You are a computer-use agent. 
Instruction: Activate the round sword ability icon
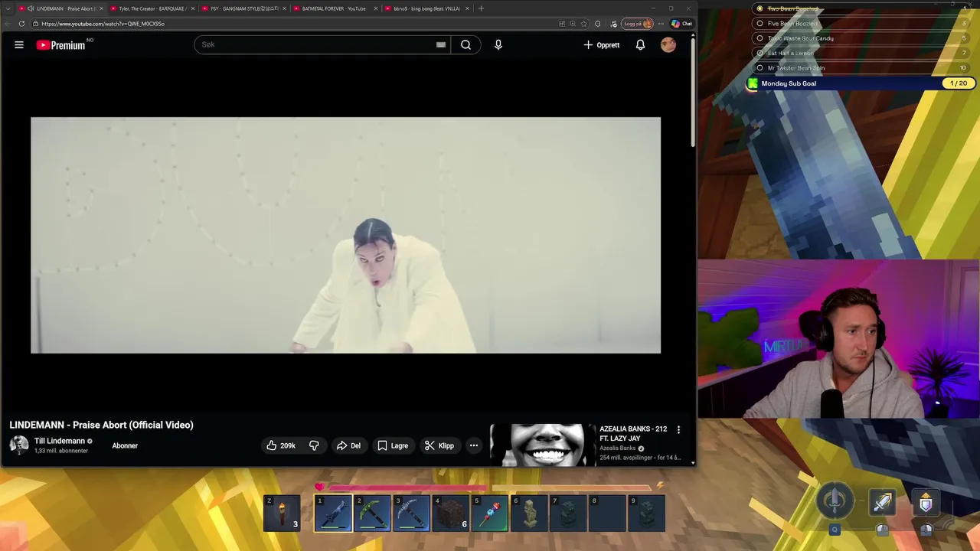[835, 501]
